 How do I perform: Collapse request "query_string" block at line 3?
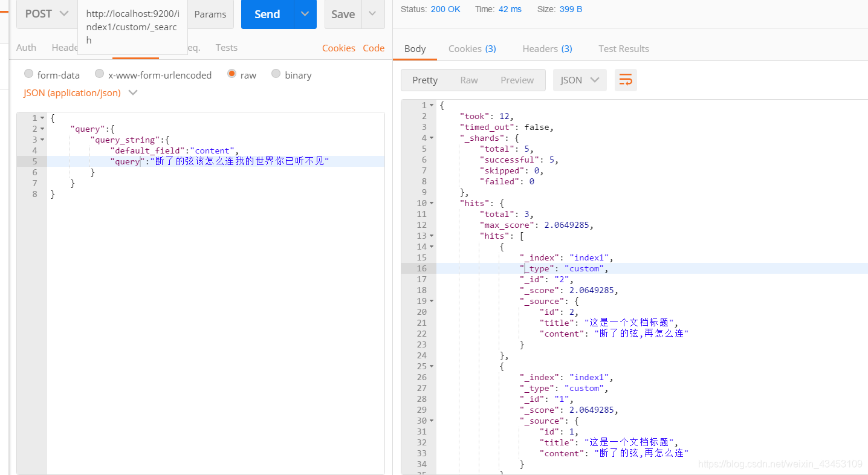point(42,140)
